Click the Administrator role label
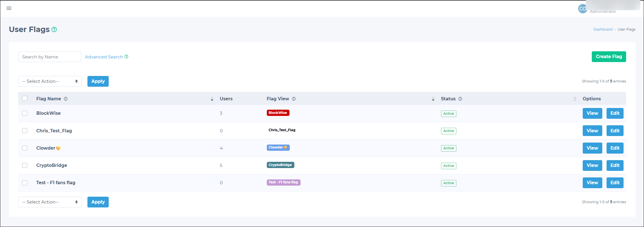The image size is (644, 227). tap(603, 12)
